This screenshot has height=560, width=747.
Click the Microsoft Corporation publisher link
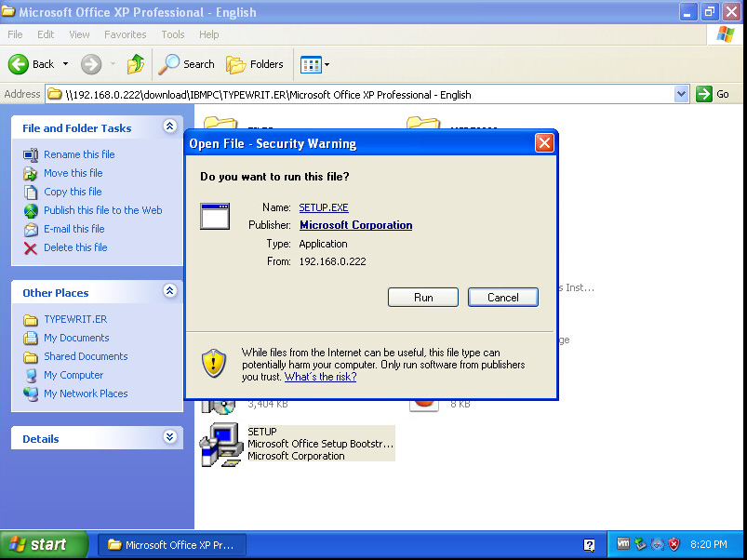coord(356,225)
